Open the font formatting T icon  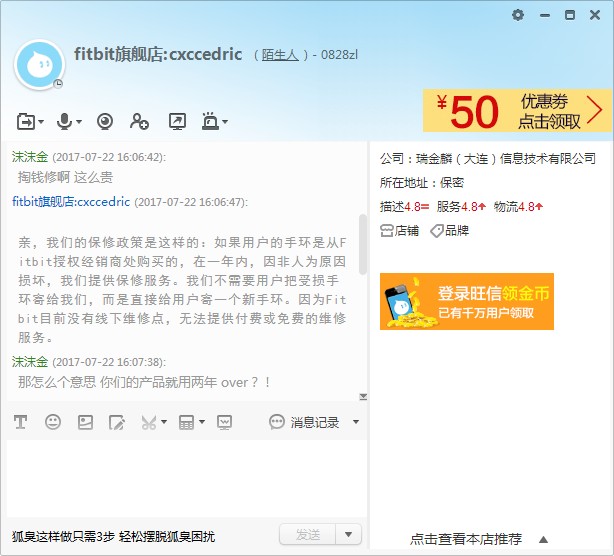click(x=20, y=422)
